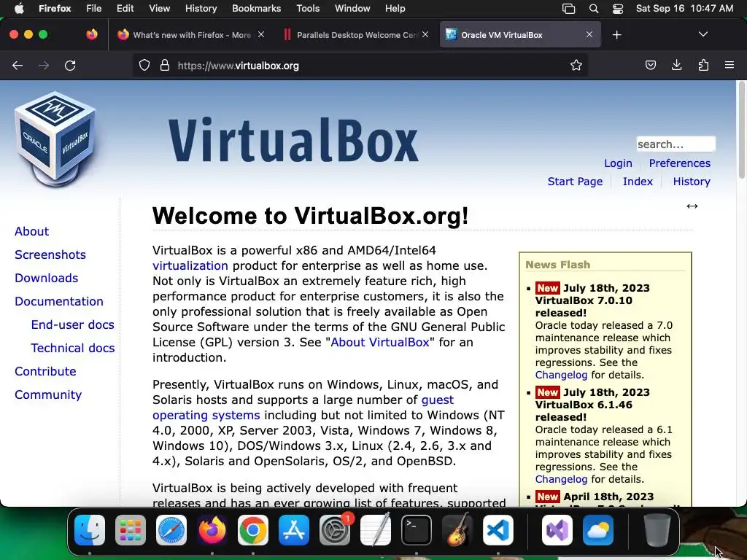Open Visual Studio Code in Dock
The height and width of the screenshot is (560, 747).
click(498, 530)
